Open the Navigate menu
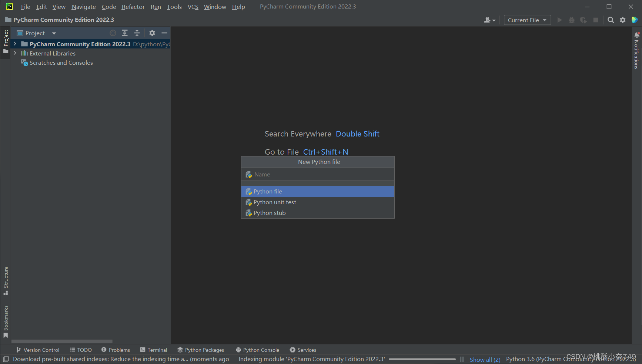The height and width of the screenshot is (364, 642). pyautogui.click(x=84, y=7)
